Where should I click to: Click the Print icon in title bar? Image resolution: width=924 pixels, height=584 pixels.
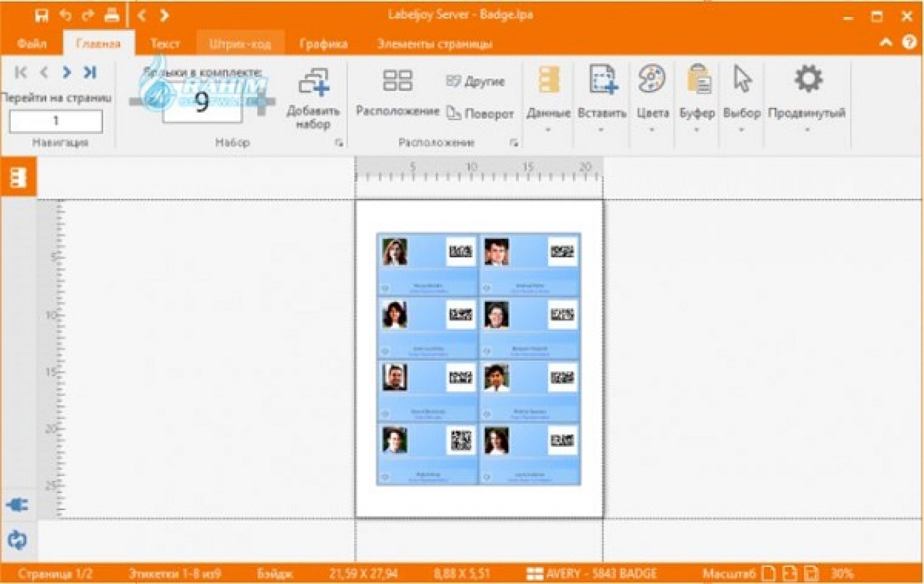pyautogui.click(x=112, y=16)
